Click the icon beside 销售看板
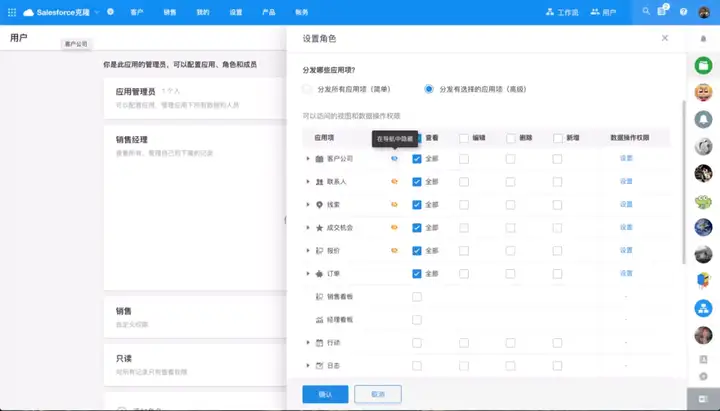 click(x=320, y=297)
